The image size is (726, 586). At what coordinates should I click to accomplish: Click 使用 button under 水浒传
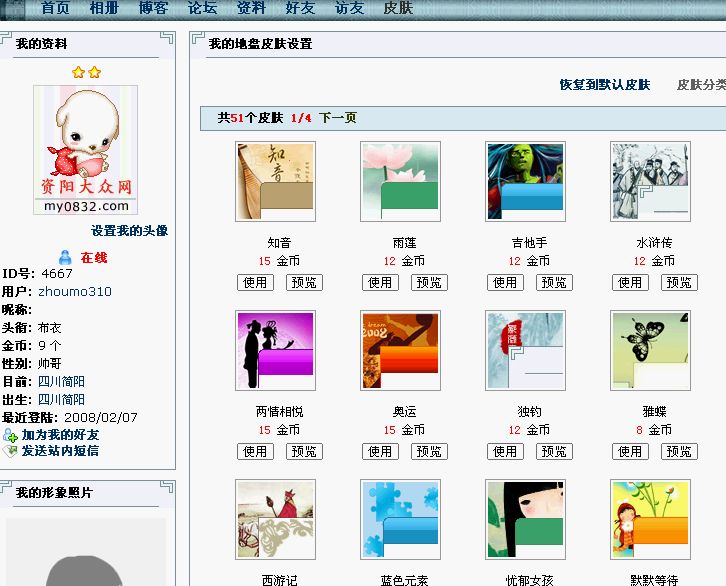(x=630, y=282)
